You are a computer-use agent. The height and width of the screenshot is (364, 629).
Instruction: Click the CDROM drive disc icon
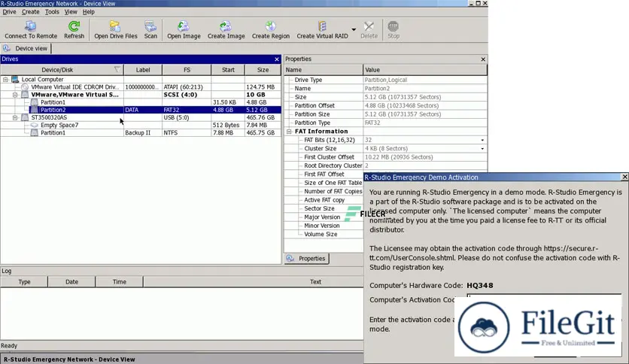[x=25, y=87]
